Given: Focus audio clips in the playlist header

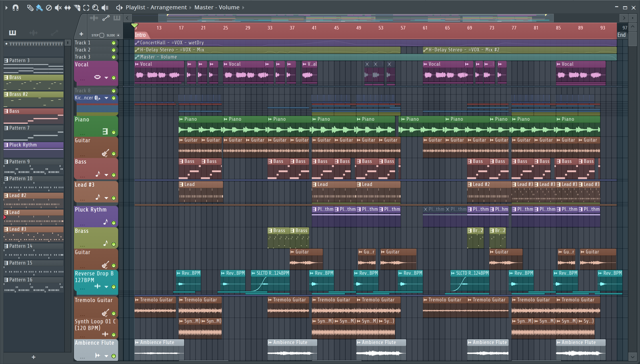Looking at the screenshot, I should pos(94,18).
